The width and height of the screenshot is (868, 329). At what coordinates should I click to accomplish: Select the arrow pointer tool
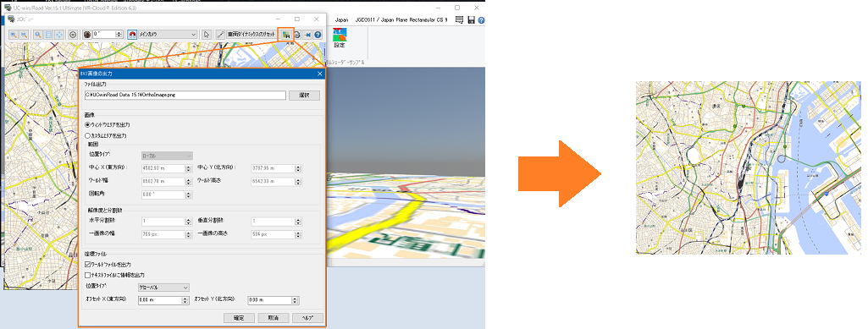point(207,35)
